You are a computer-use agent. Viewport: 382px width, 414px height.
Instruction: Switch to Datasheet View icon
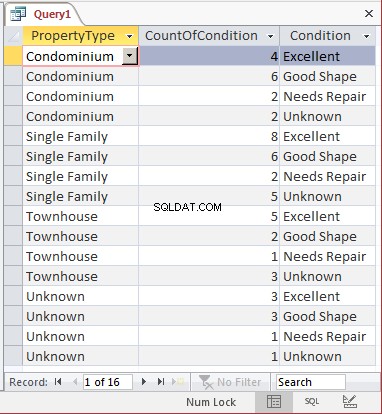[274, 402]
